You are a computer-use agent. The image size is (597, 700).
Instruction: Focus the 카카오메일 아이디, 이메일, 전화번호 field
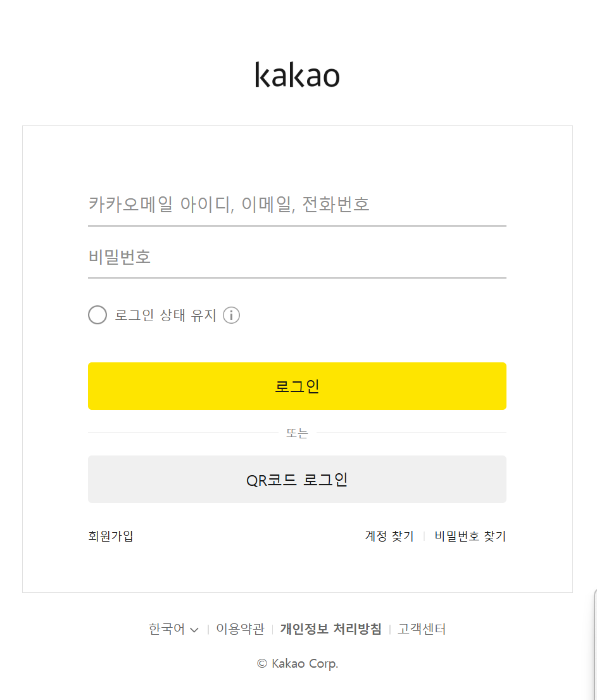297,205
